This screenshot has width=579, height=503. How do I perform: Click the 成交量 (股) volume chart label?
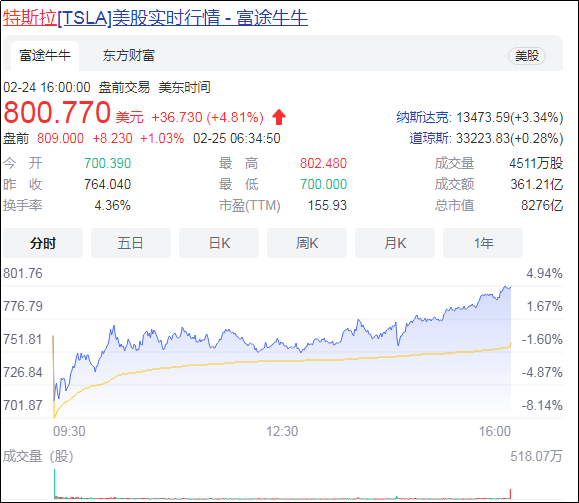38,456
